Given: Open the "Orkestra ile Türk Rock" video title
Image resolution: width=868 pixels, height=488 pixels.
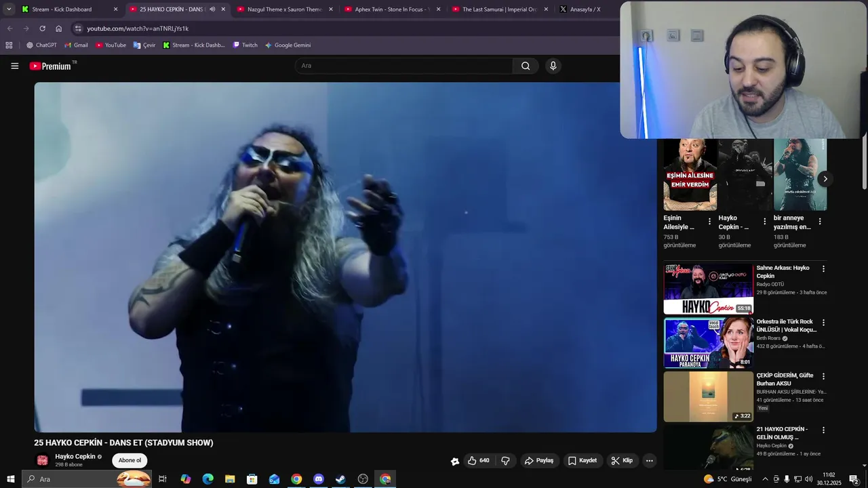Looking at the screenshot, I should (787, 325).
